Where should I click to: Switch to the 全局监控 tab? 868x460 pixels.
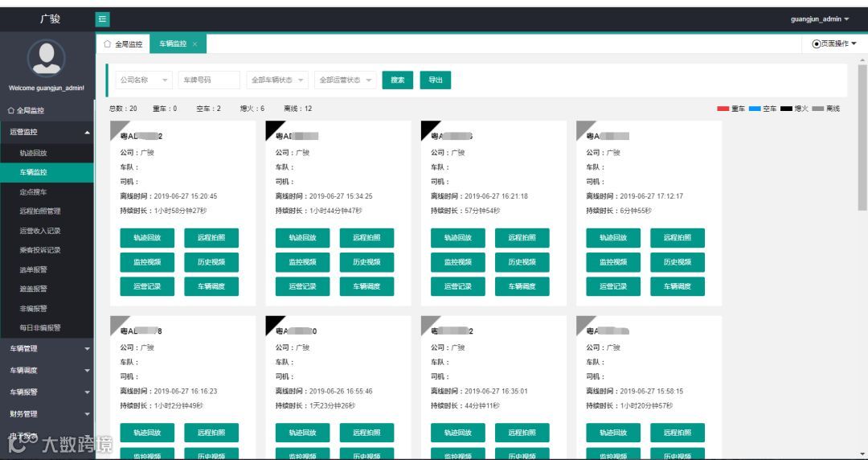click(123, 44)
